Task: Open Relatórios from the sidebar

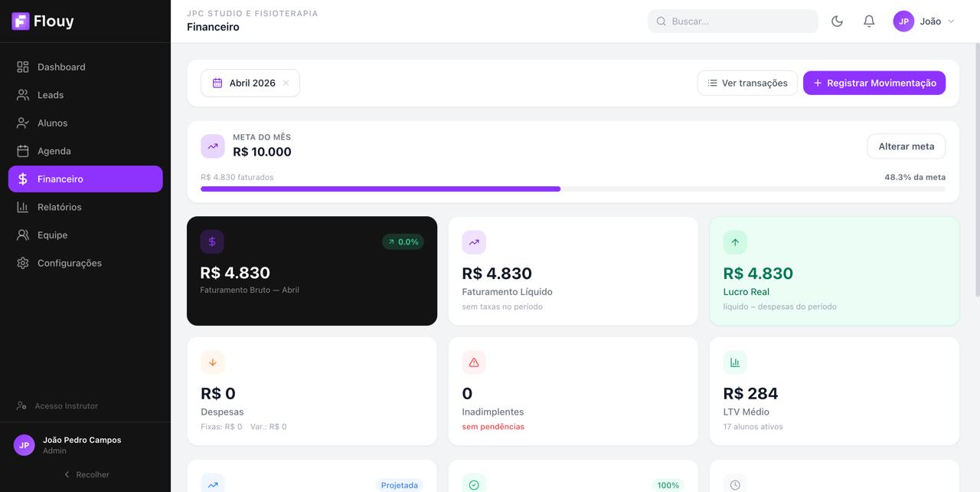Action: pyautogui.click(x=86, y=207)
